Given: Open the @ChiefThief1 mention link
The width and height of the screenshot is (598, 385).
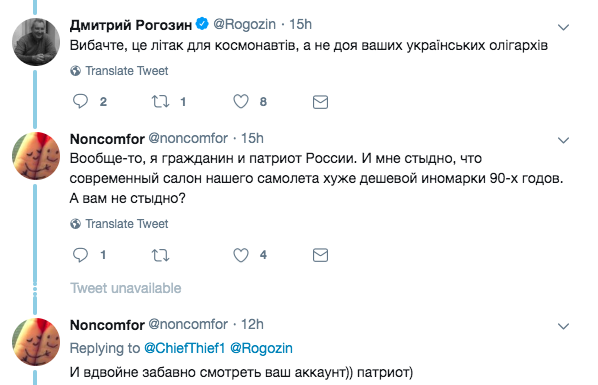Looking at the screenshot, I should click(185, 348).
